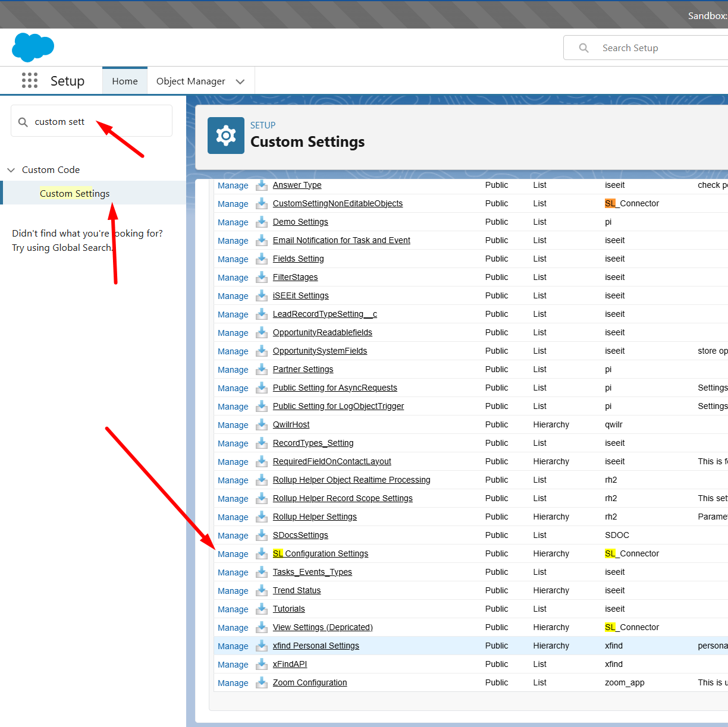Click download icon beside SL Configuration Settings

[x=262, y=553]
